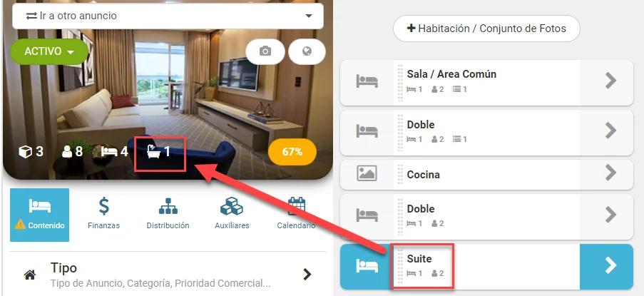Click the Cocina row drag handle
644x296 pixels.
tap(400, 175)
